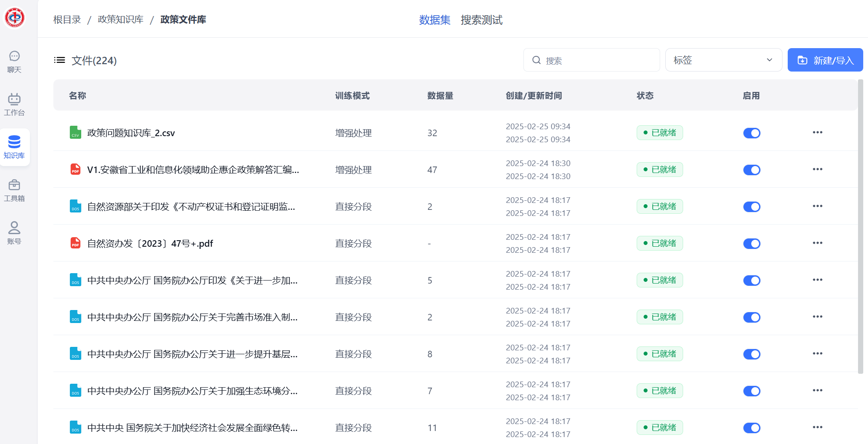
Task: Open more options for 关于进一步加 file
Action: point(818,280)
